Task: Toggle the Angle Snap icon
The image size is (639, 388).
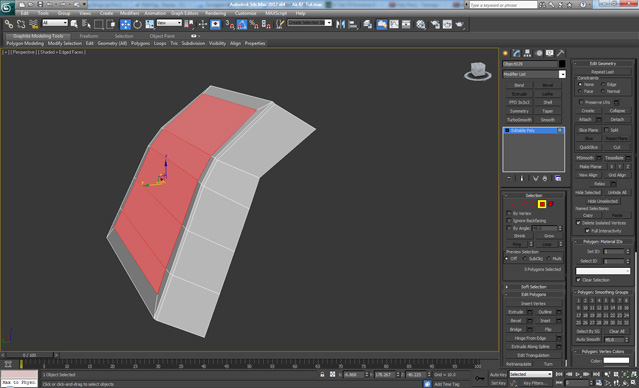Action: click(x=242, y=24)
